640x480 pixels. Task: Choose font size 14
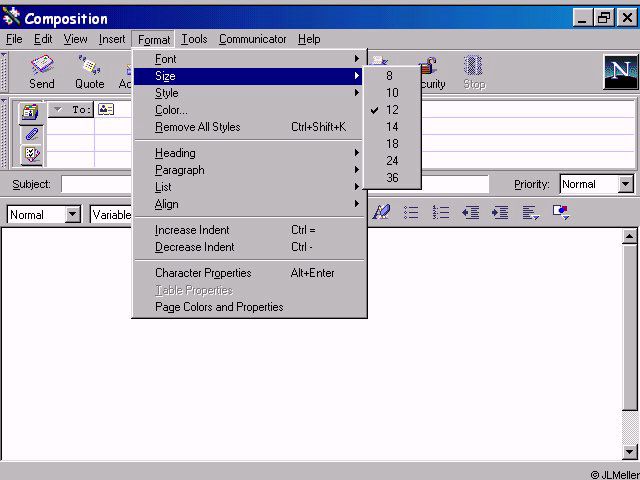tap(392, 127)
